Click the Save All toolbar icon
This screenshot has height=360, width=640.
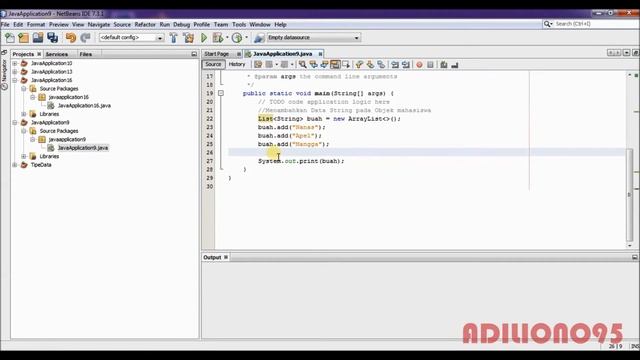tap(53, 38)
